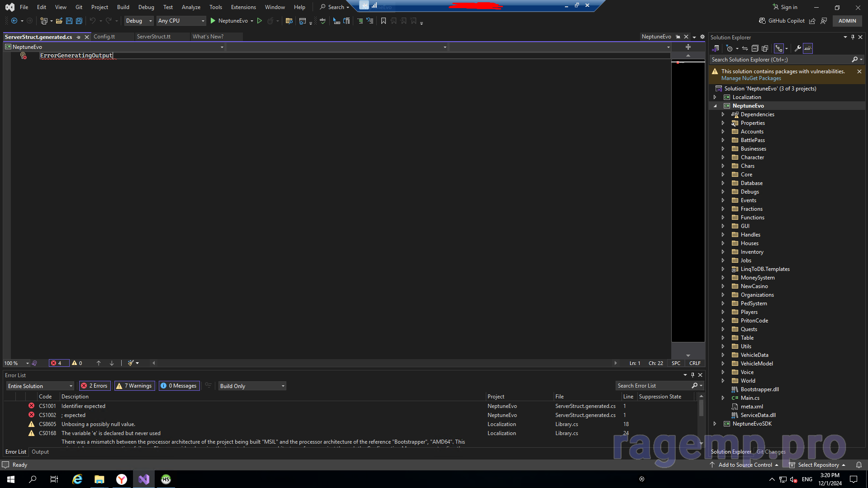Open the Debug configuration dropdown

coord(139,21)
